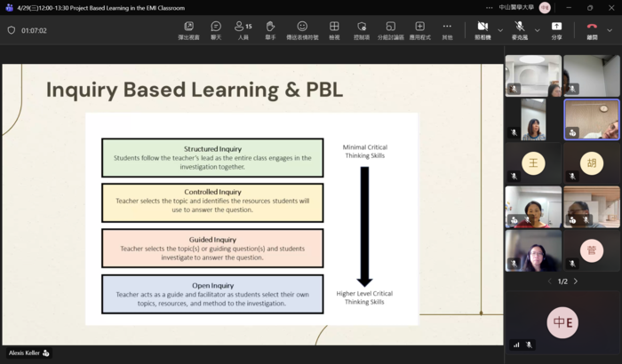622x364 pixels.
Task: Open the 中E profile avatar in title bar
Action: 545,7
